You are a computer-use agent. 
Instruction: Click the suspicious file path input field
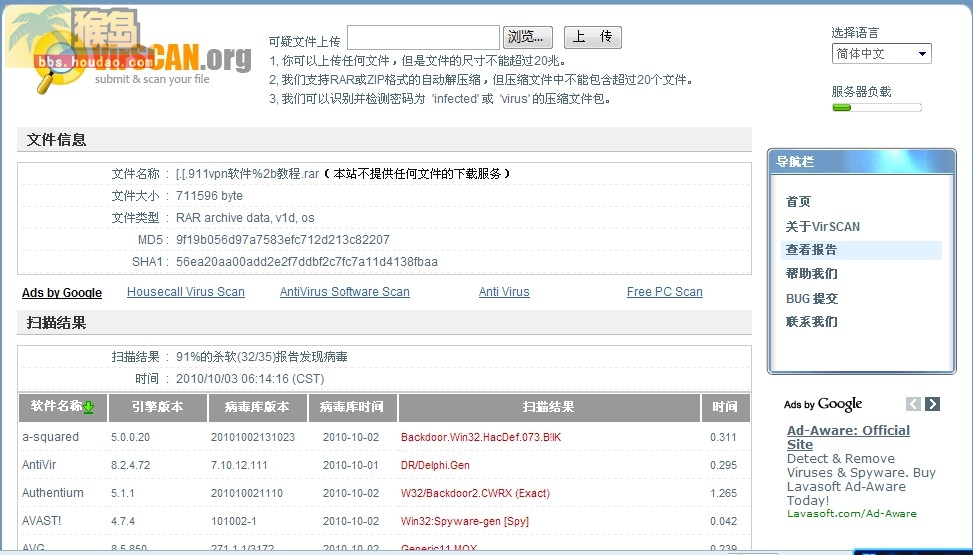coord(423,38)
